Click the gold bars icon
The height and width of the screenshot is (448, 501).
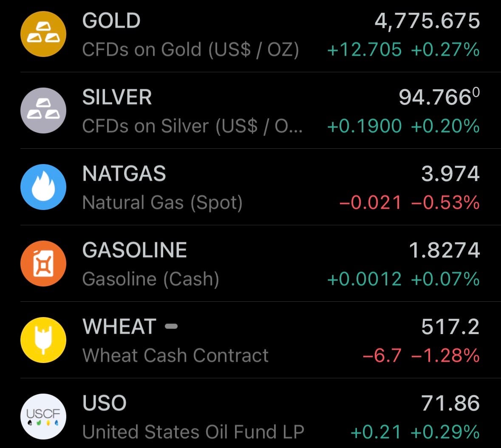pos(43,34)
